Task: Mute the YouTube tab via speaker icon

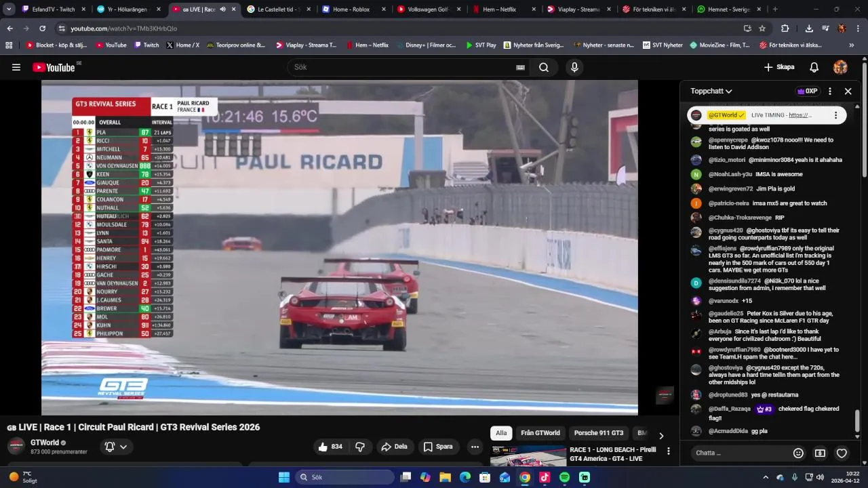Action: 222,9
